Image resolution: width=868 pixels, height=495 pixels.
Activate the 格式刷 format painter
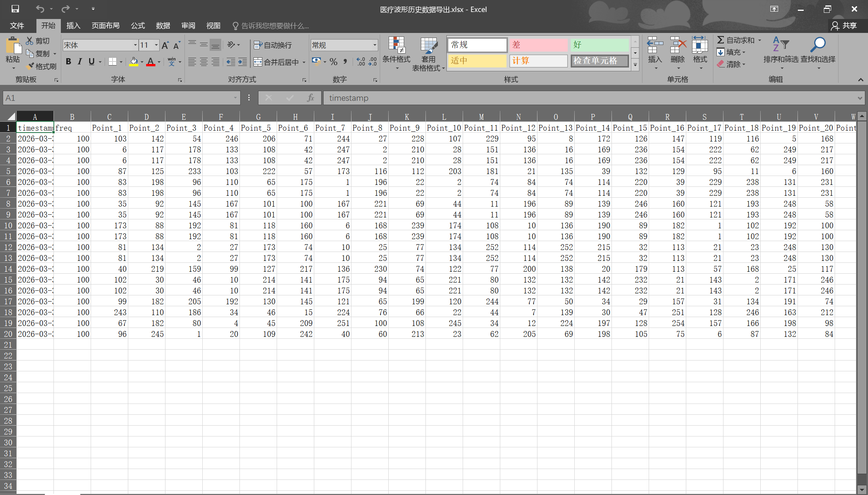[x=30, y=66]
